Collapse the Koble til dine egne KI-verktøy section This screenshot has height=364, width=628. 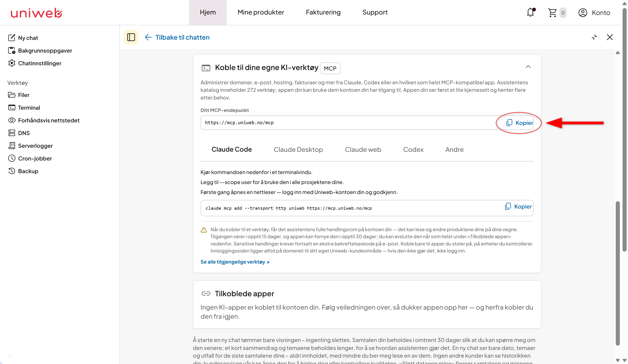click(528, 67)
